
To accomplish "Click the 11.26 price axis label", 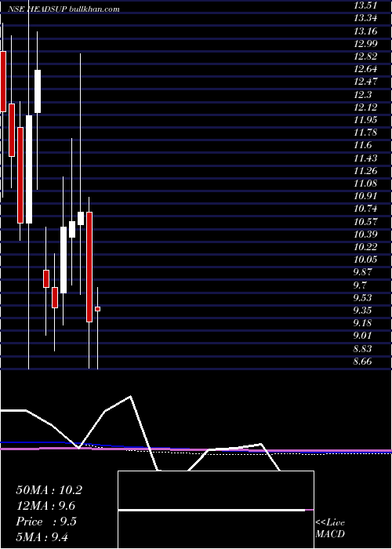I will click(x=365, y=171).
